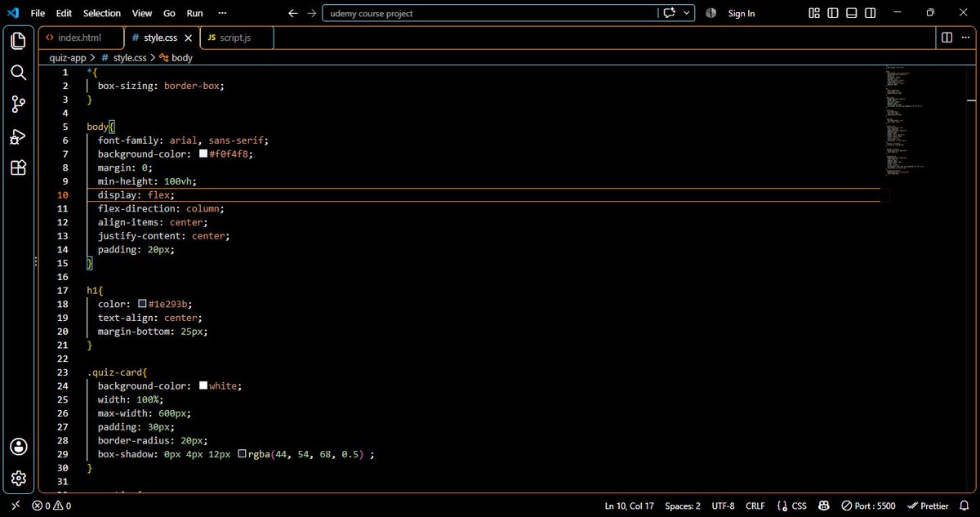Toggle the secondary side bar

pyautogui.click(x=871, y=13)
